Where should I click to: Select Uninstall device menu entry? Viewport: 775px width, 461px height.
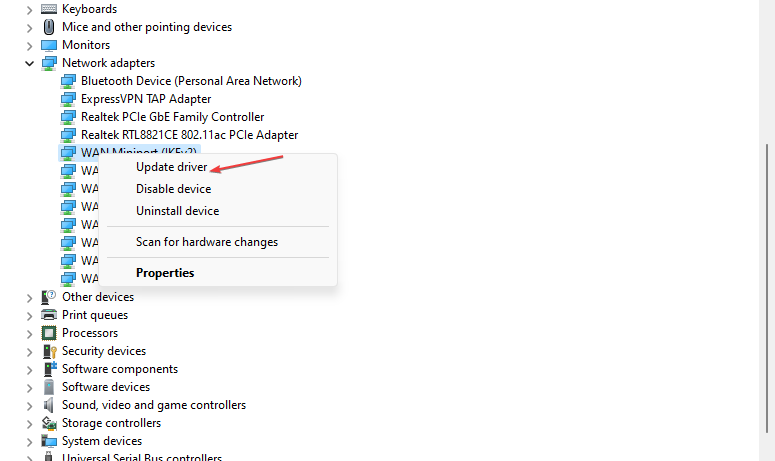(x=177, y=211)
